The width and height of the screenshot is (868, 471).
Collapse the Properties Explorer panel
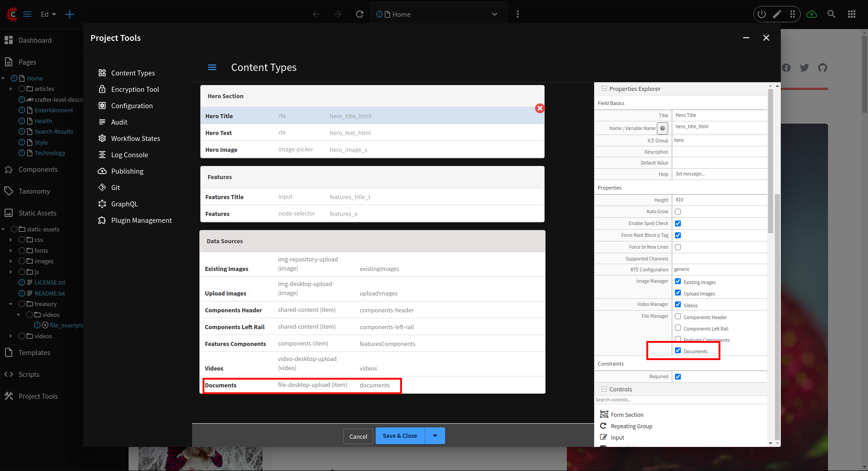pos(605,89)
